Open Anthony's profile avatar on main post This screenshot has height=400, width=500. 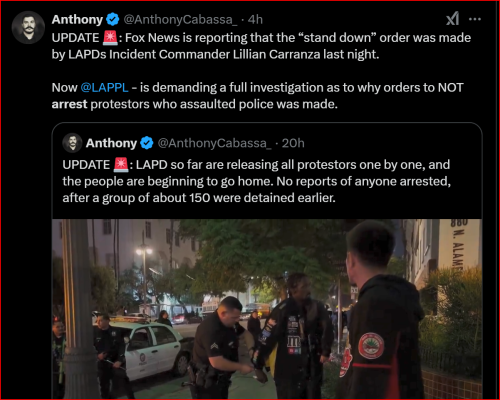pyautogui.click(x=28, y=27)
